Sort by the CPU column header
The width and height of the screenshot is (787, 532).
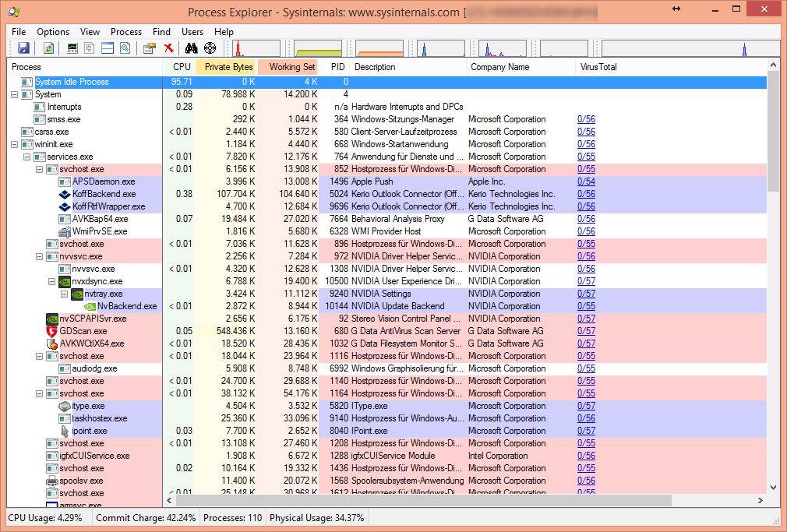click(x=179, y=67)
